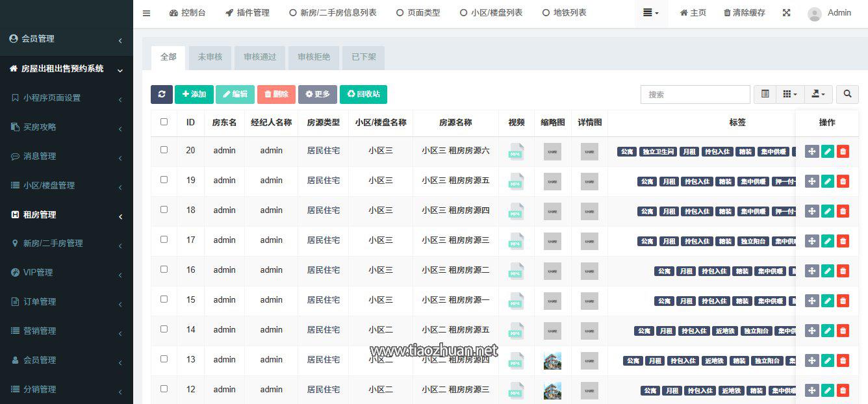
Task: Open MP4 video file icon for row 17
Action: point(516,241)
